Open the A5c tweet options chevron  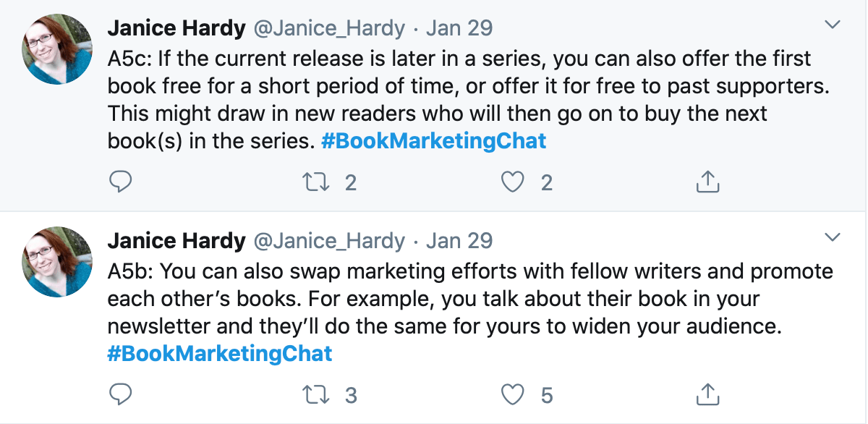click(x=833, y=25)
